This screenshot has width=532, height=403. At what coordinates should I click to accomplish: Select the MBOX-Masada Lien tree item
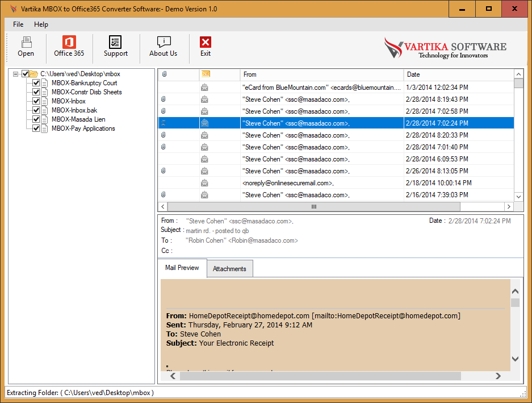[x=78, y=119]
